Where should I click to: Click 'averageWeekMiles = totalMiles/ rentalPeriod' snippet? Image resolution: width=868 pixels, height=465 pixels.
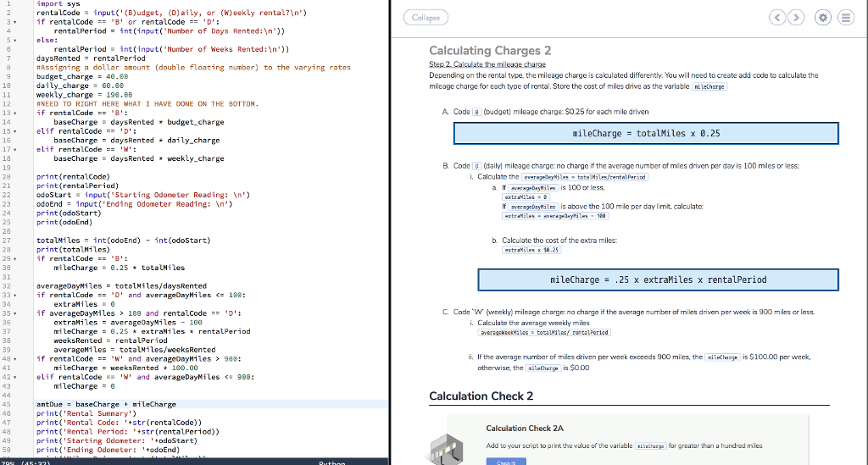point(544,333)
